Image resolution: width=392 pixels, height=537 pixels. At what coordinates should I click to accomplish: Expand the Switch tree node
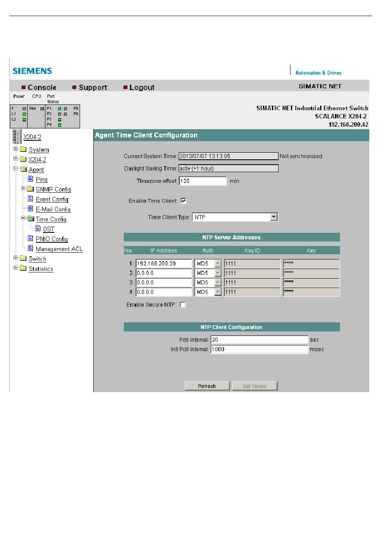click(16, 258)
